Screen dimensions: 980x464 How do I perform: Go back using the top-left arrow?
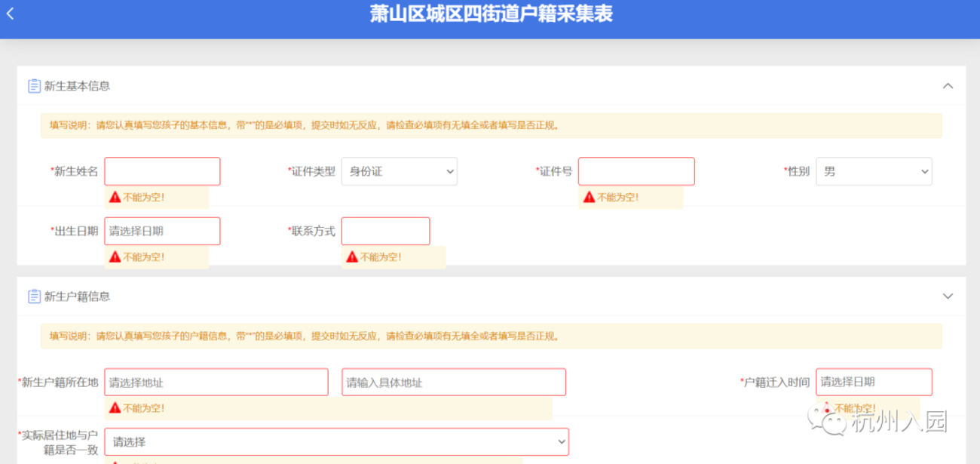click(x=10, y=14)
